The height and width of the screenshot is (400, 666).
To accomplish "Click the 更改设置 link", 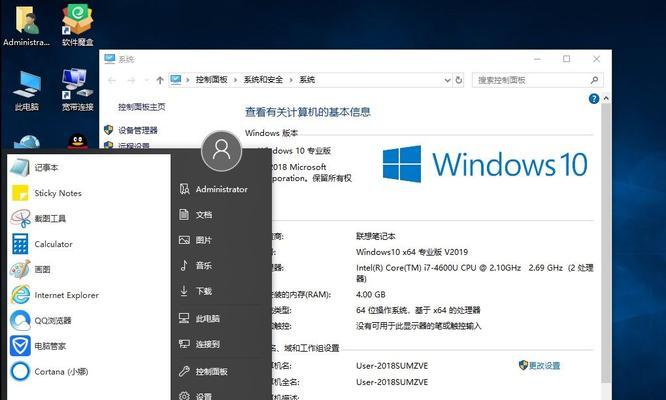I will [x=545, y=365].
